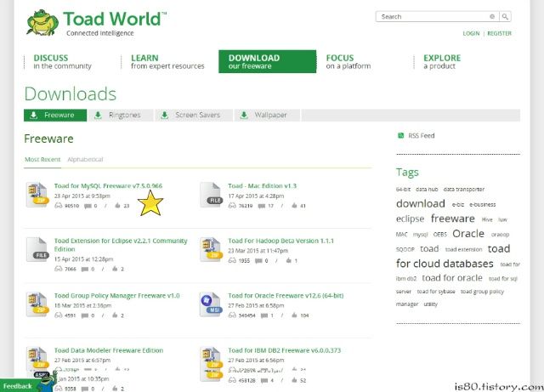Click thumbs-up icon for Toad Extension for Eclipse
This screenshot has width=544, height=392.
coord(115,269)
